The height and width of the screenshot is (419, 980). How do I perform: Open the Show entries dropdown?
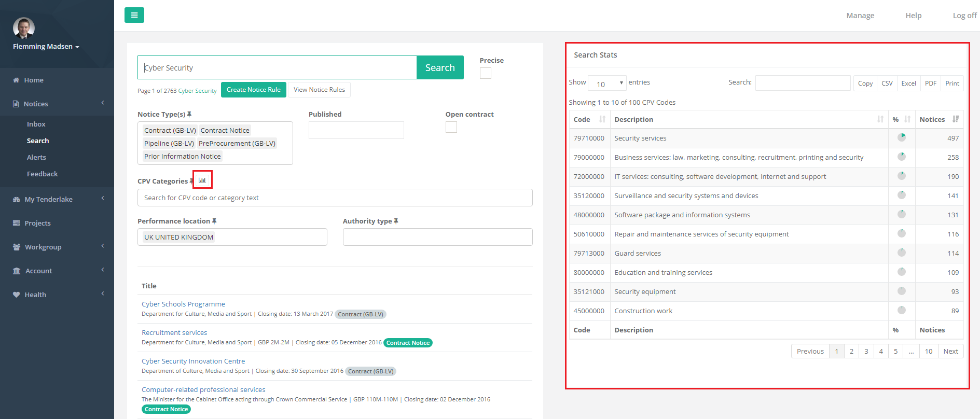click(x=607, y=83)
